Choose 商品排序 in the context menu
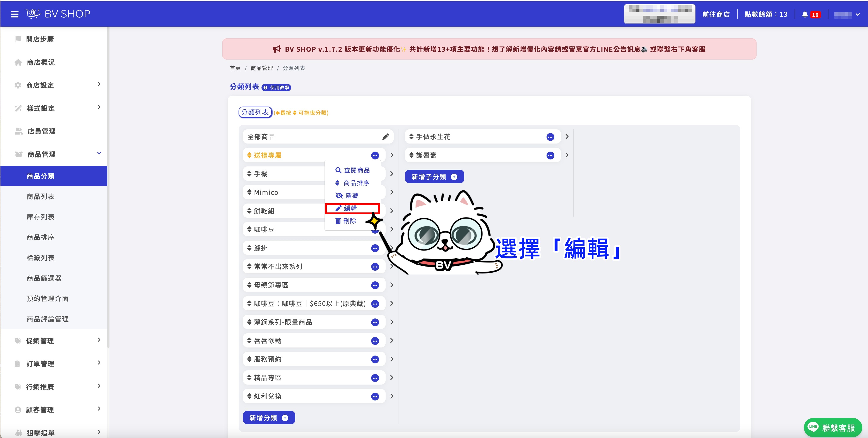Viewport: 868px width, 438px height. (x=352, y=183)
